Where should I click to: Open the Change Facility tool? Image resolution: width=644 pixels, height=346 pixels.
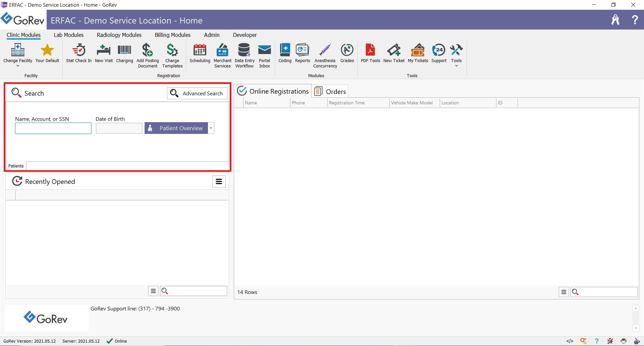pyautogui.click(x=18, y=53)
